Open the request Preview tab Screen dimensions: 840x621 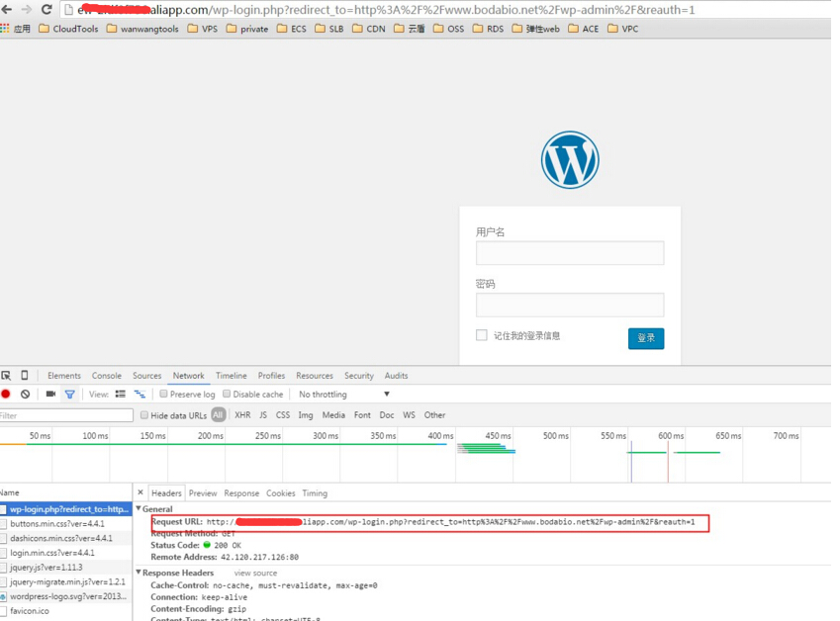(x=203, y=493)
